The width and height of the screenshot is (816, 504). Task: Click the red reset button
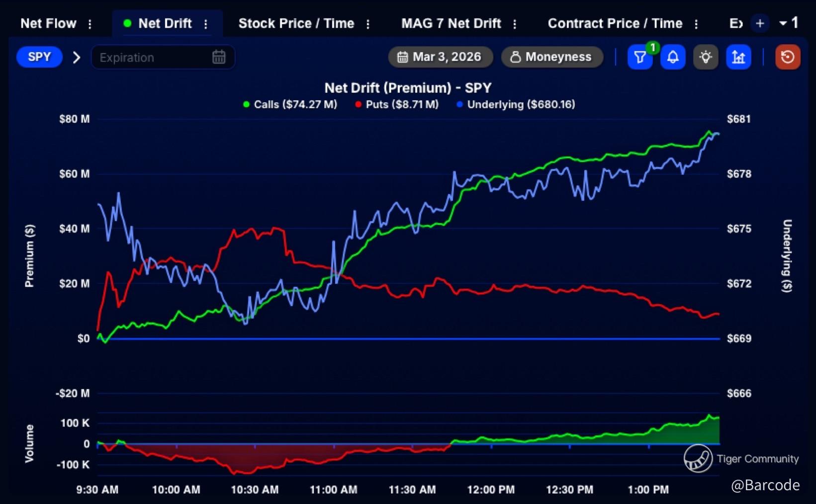pos(788,57)
